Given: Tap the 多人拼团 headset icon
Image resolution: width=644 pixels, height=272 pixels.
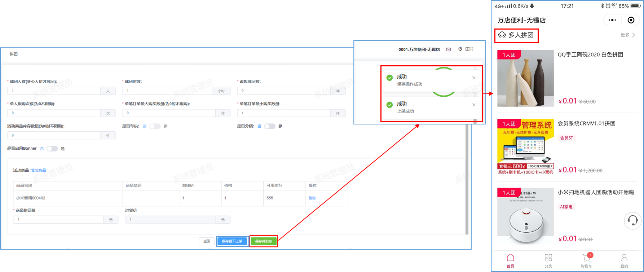Looking at the screenshot, I should pos(502,35).
